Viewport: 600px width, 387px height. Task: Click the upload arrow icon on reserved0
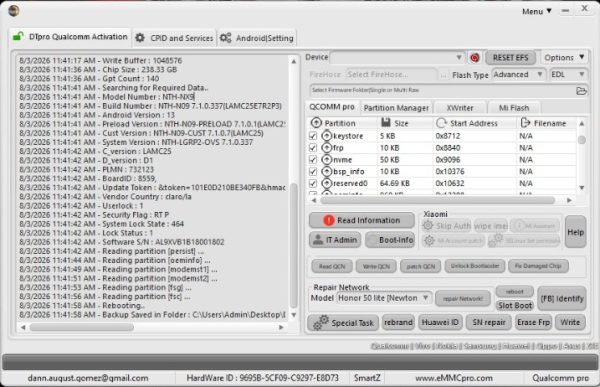point(326,183)
